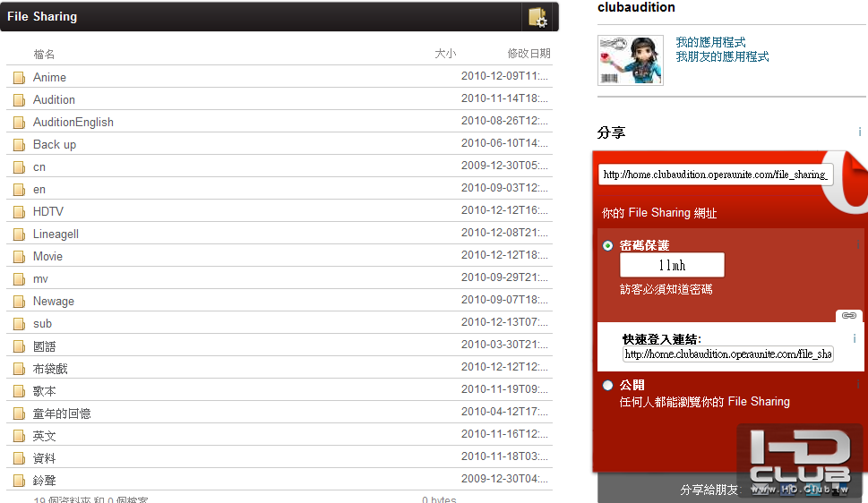Click the 鈴聲 folder icon

20,481
